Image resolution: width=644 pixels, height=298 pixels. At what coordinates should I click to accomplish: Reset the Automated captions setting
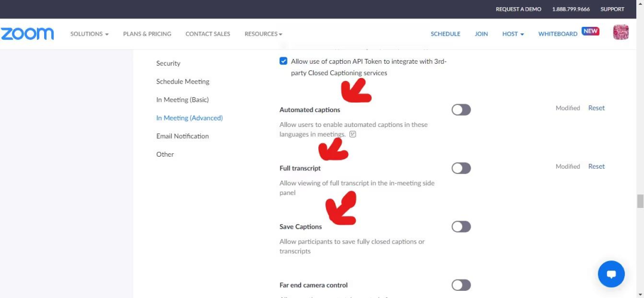click(x=596, y=108)
